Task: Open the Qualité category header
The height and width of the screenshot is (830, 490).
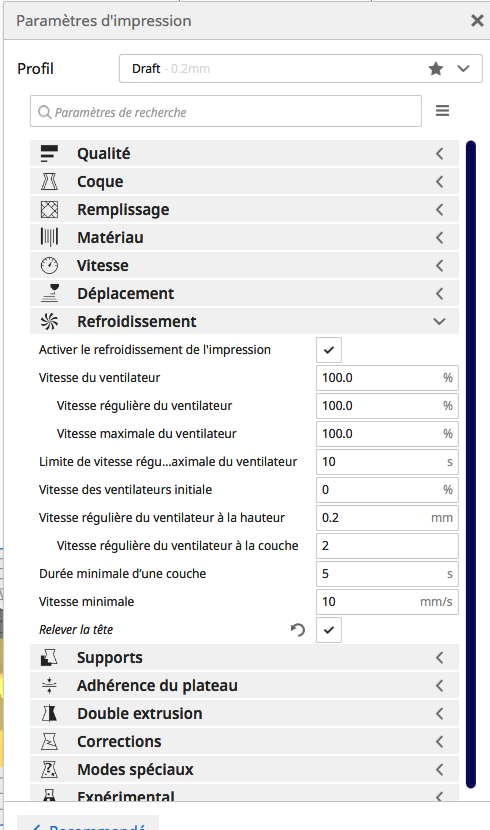Action: (x=244, y=154)
